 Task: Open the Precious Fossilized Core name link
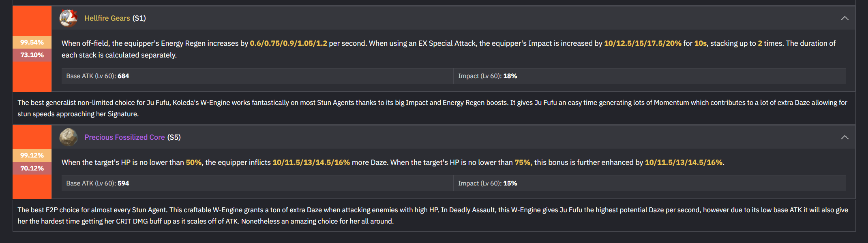coord(124,137)
